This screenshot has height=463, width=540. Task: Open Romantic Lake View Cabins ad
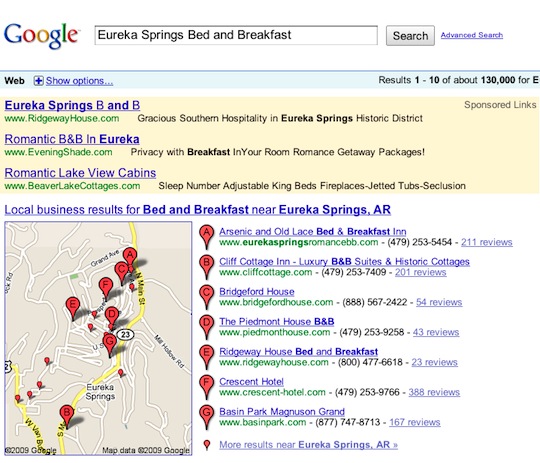coord(80,173)
